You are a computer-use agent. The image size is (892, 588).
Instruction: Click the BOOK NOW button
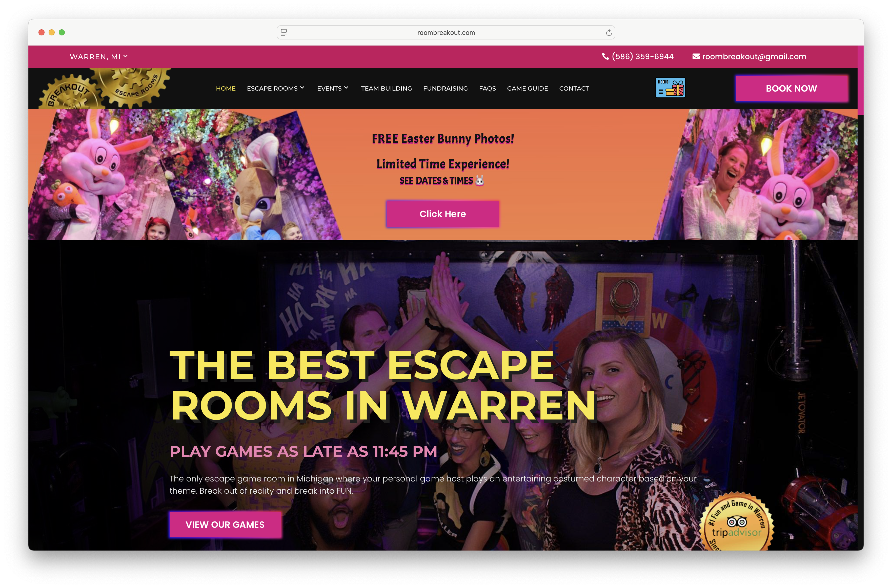791,89
